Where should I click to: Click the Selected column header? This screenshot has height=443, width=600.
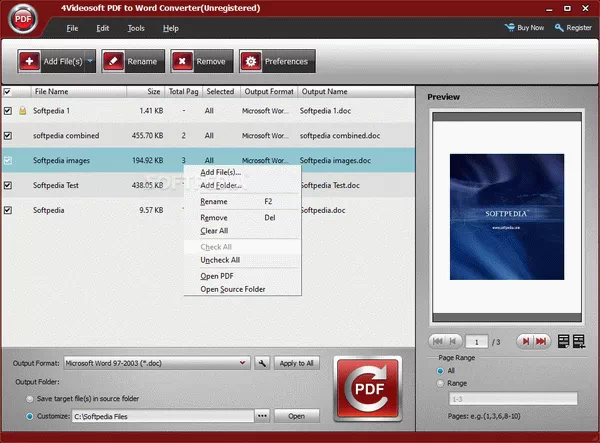pyautogui.click(x=221, y=92)
